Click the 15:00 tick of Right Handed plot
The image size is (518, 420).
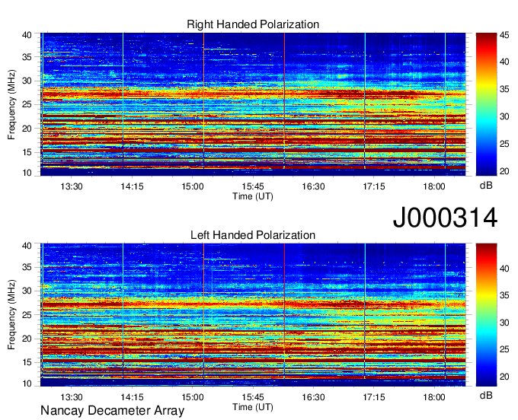[192, 186]
